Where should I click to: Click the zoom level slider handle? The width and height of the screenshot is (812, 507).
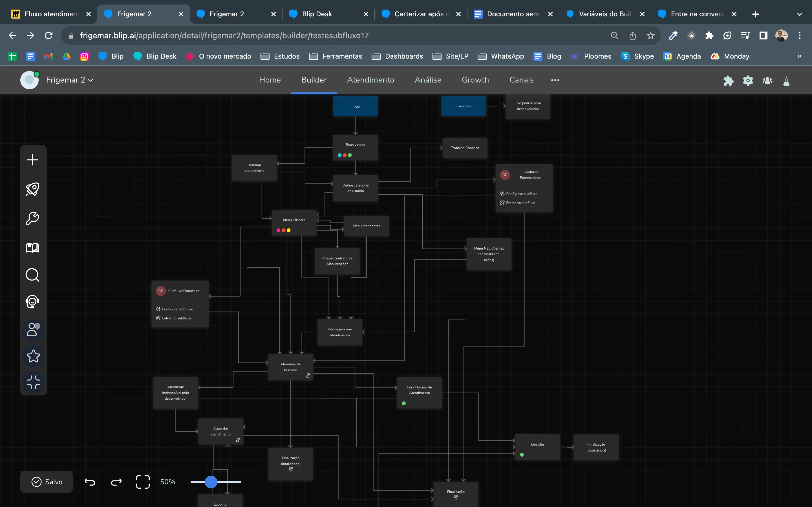click(x=211, y=482)
